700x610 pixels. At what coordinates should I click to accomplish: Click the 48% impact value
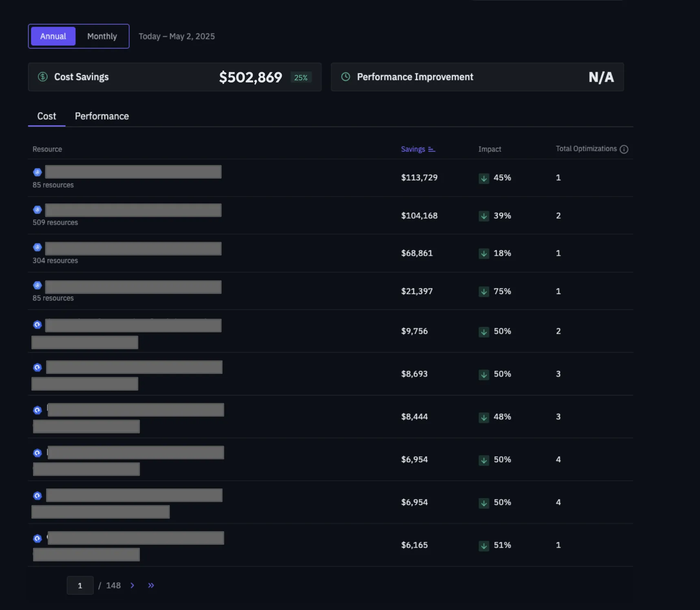click(502, 417)
